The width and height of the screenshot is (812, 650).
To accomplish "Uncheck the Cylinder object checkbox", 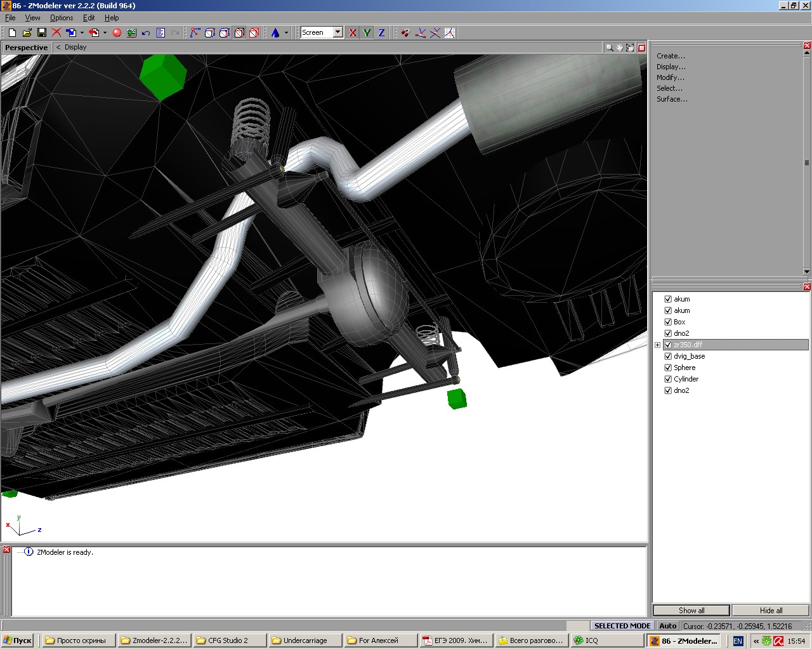I will click(x=667, y=379).
